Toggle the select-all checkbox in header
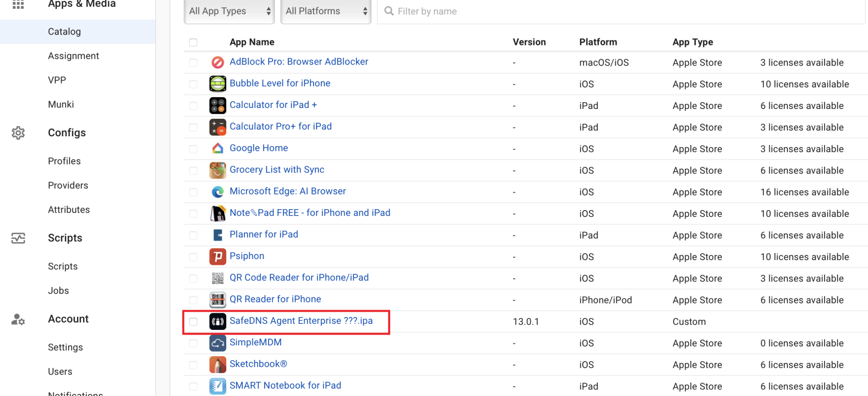Viewport: 868px width, 396px height. click(193, 42)
